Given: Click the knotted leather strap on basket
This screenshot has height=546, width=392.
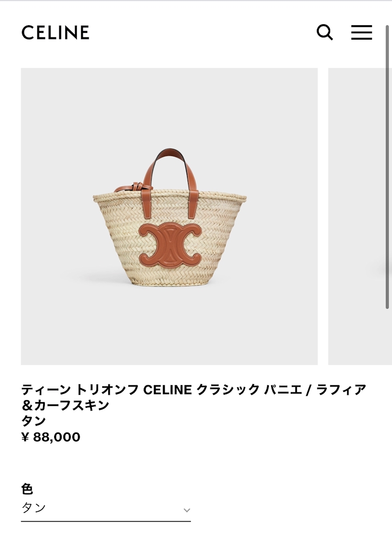Looking at the screenshot, I should tap(134, 187).
